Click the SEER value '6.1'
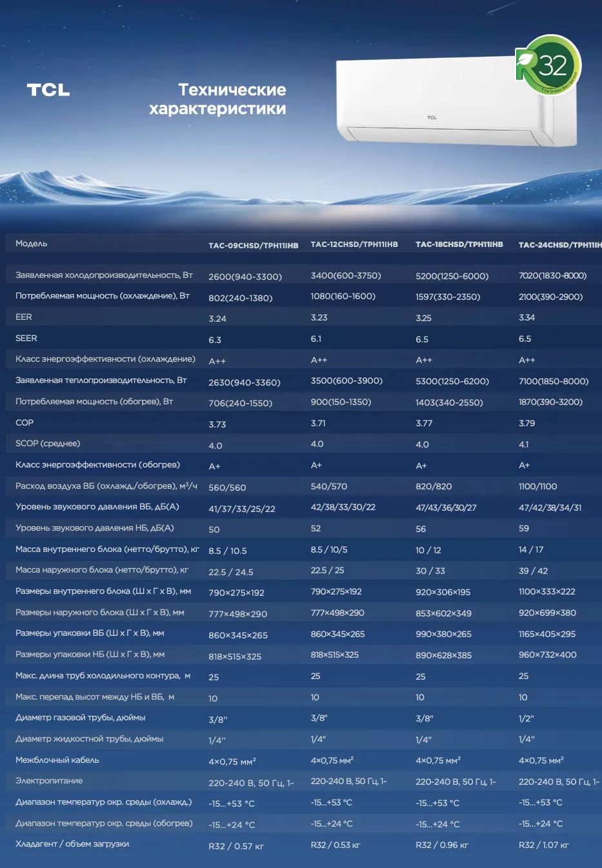Image resolution: width=602 pixels, height=868 pixels. pos(316,339)
